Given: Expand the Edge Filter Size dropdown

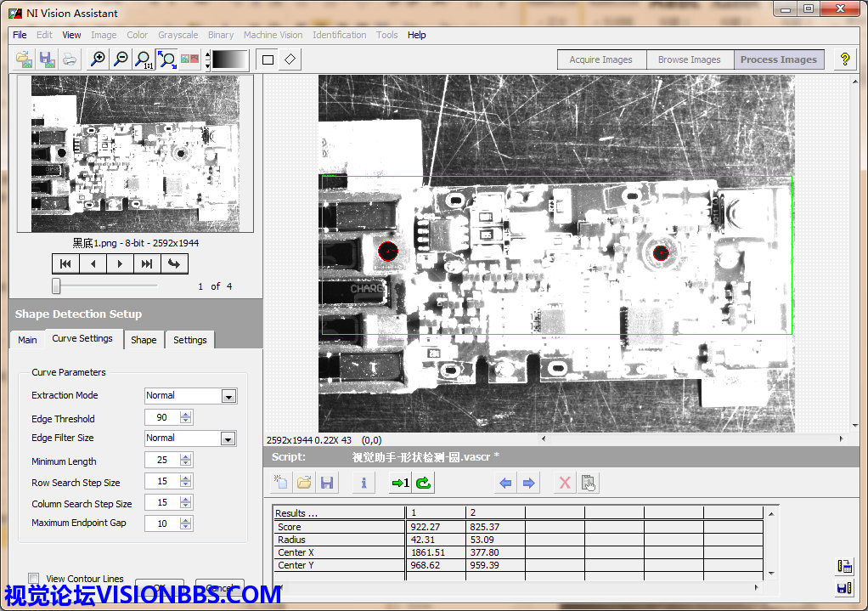Looking at the screenshot, I should (228, 438).
